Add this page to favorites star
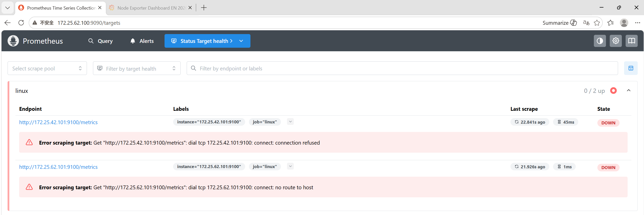 pyautogui.click(x=597, y=23)
